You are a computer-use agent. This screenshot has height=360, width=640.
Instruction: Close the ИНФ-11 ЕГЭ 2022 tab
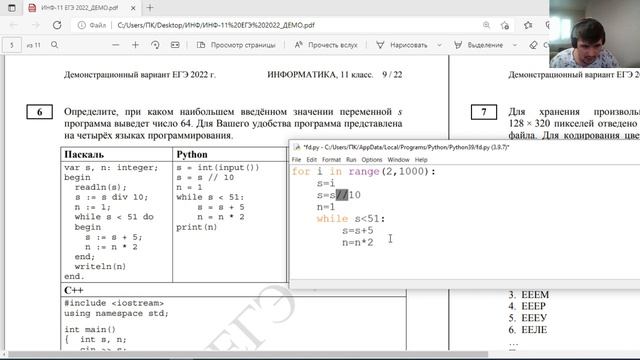pos(133,8)
